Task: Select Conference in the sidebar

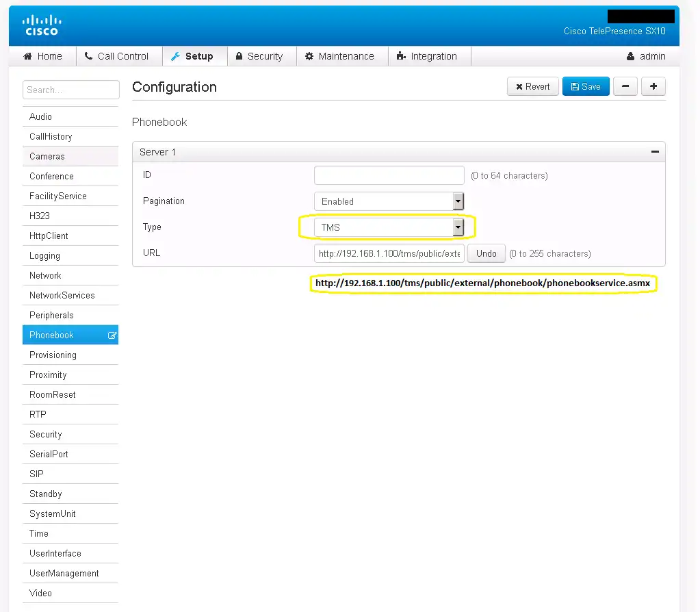Action: pos(70,176)
